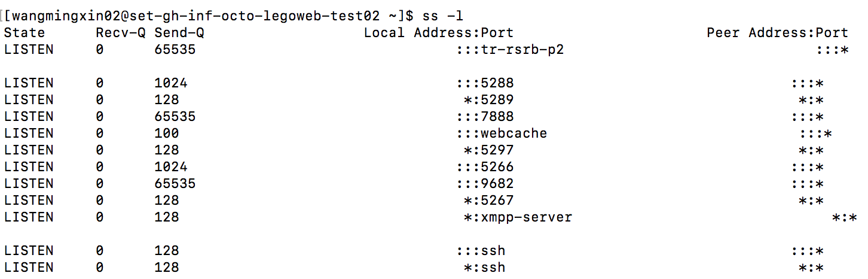Viewport: 868px width, 279px height.
Task: Click the local port 5297 entry
Action: click(488, 150)
